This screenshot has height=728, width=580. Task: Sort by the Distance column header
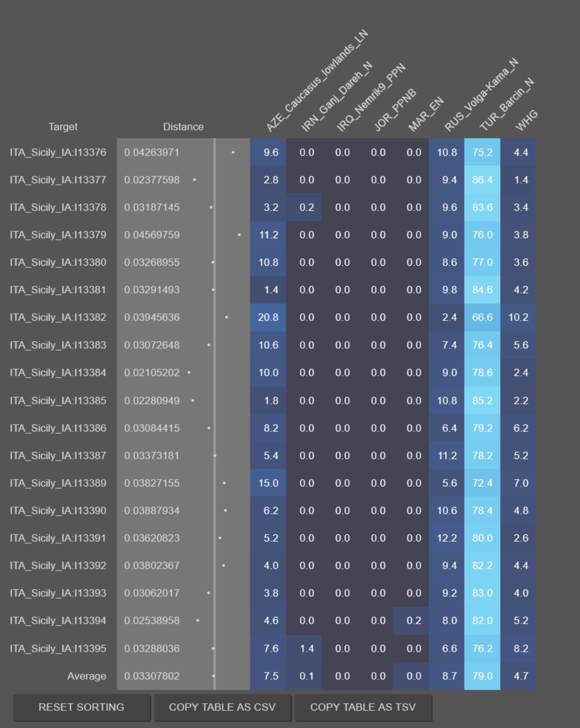(x=183, y=127)
